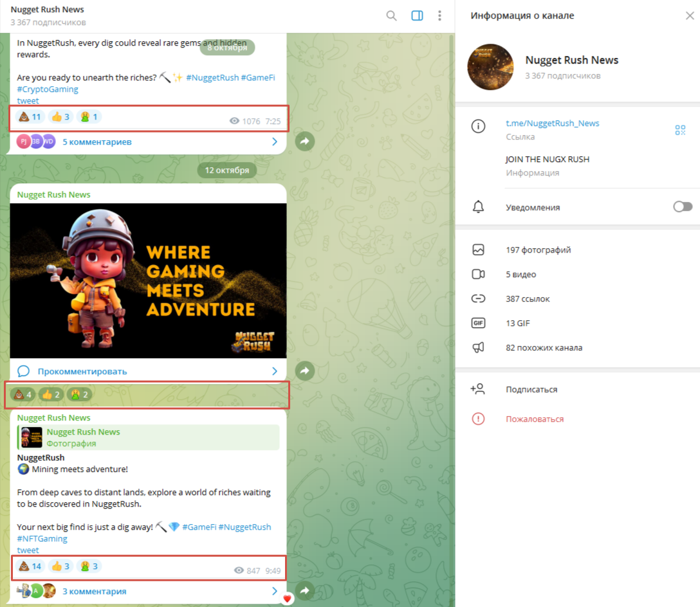This screenshot has height=607, width=700.
Task: Click the red heart quick reaction button
Action: (x=287, y=599)
